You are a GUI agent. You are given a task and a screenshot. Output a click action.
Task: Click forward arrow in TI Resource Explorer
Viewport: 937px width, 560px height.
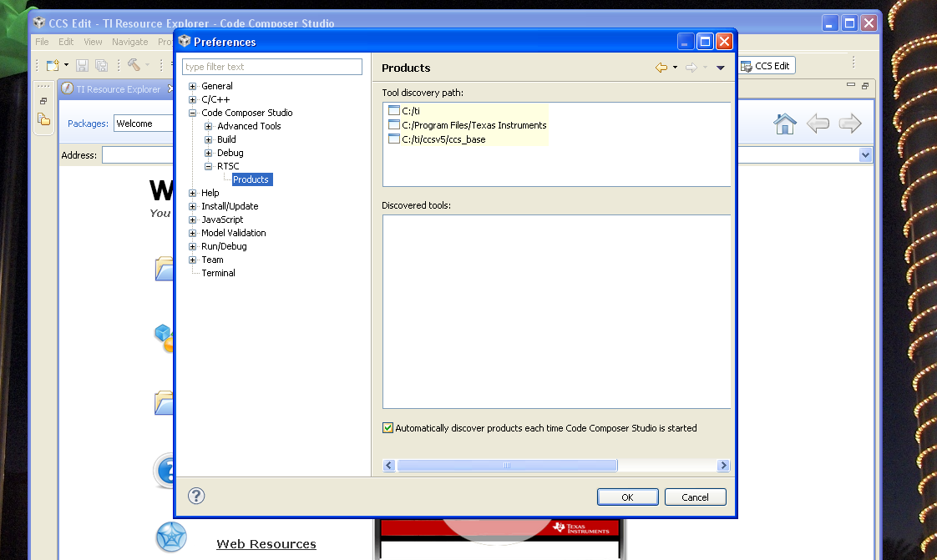[850, 124]
